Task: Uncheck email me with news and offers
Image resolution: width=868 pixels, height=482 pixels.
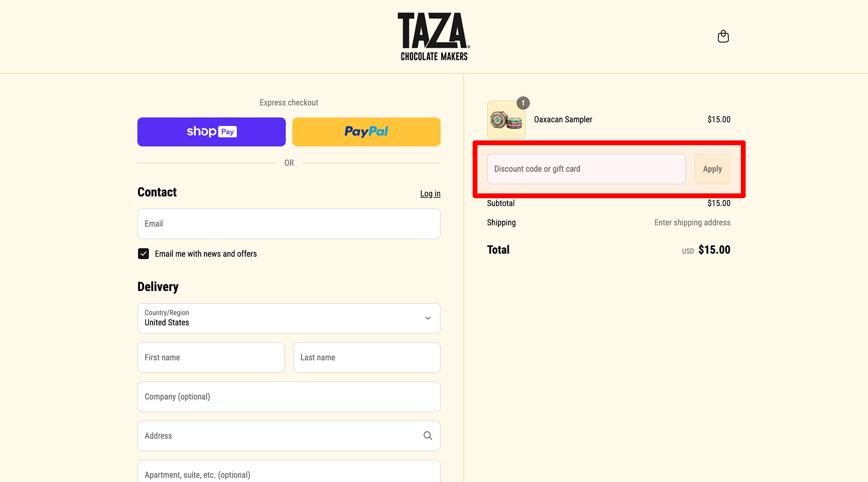Action: click(143, 254)
